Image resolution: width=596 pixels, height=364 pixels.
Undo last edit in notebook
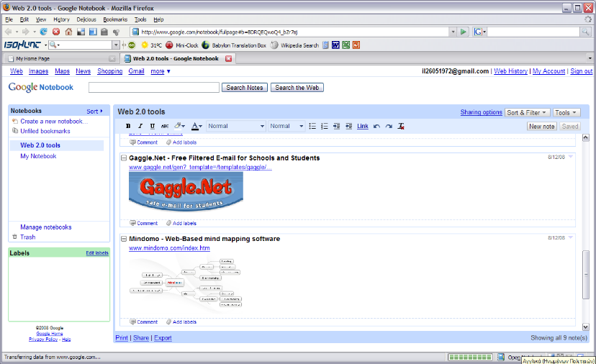376,126
